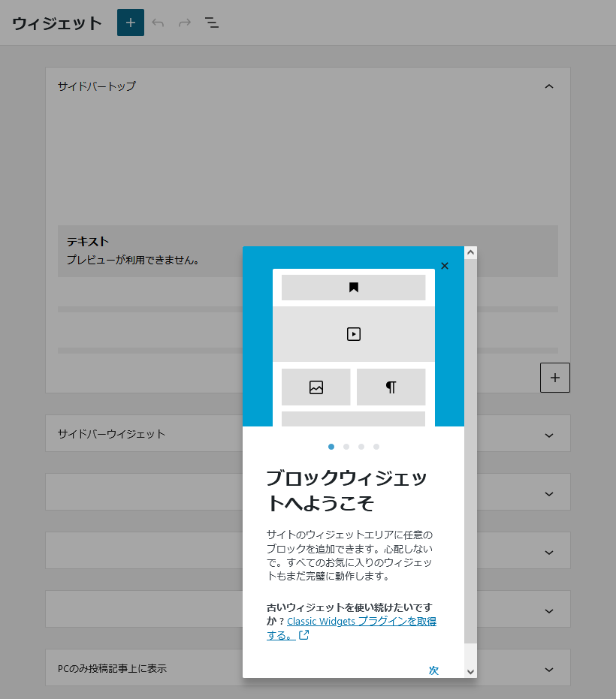Image resolution: width=616 pixels, height=699 pixels.
Task: Expand the PCのみ投稿記事上に表示 area
Action: (x=549, y=667)
